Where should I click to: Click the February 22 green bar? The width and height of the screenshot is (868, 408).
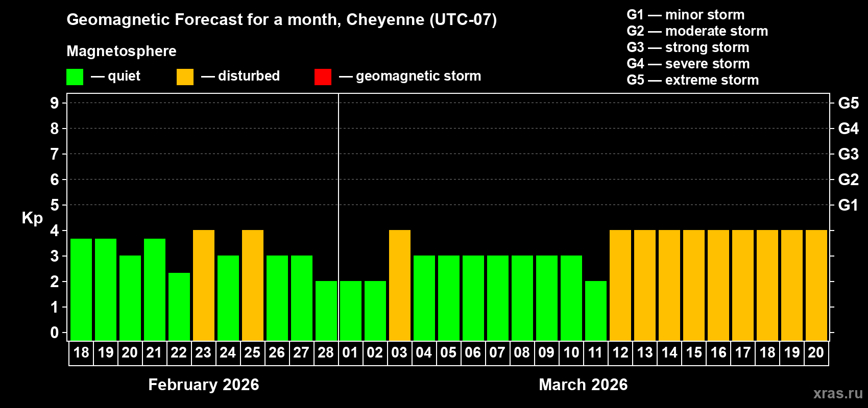pos(179,307)
